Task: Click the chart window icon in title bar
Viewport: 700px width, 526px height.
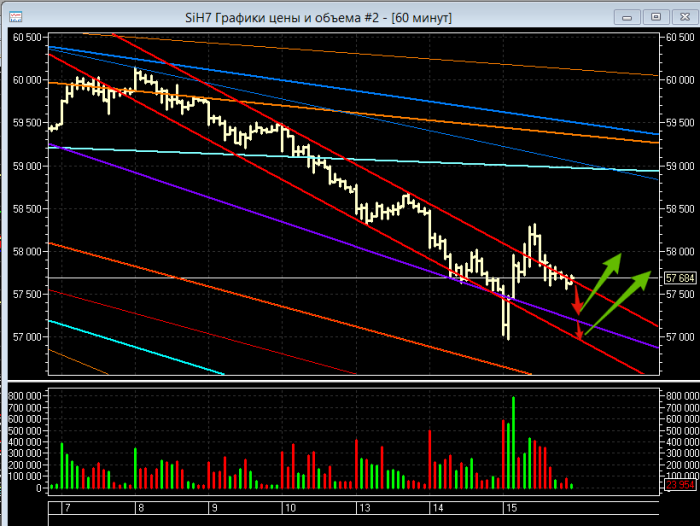Action: pyautogui.click(x=16, y=17)
